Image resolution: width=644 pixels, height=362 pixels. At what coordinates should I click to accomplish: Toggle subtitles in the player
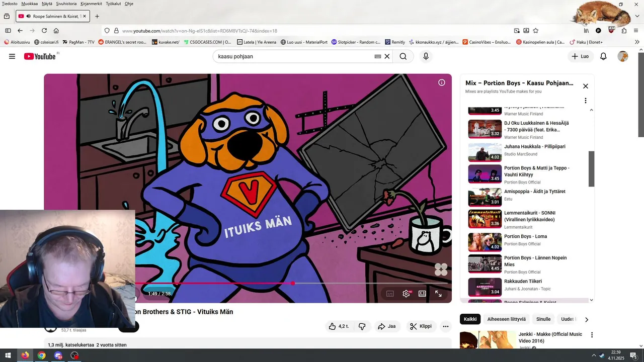(x=390, y=294)
